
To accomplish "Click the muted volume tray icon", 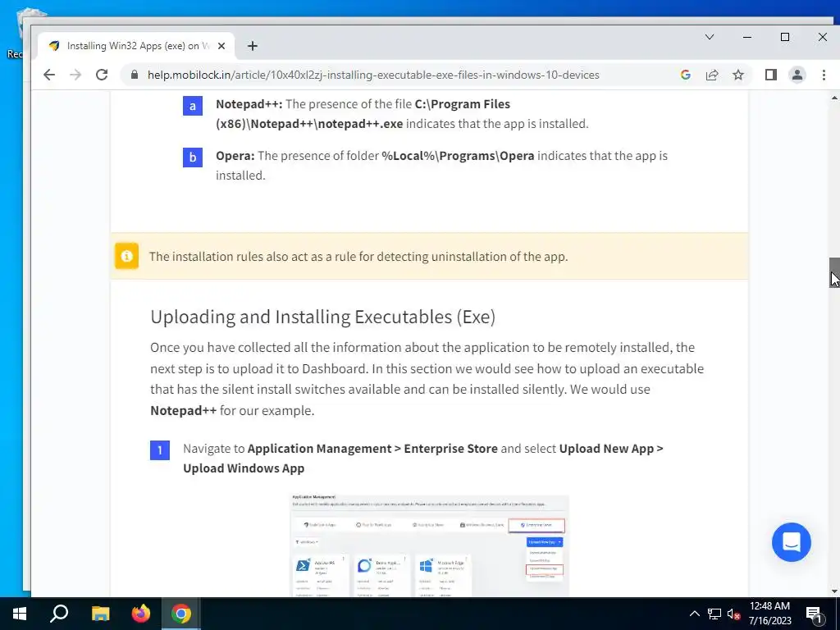I will click(733, 614).
